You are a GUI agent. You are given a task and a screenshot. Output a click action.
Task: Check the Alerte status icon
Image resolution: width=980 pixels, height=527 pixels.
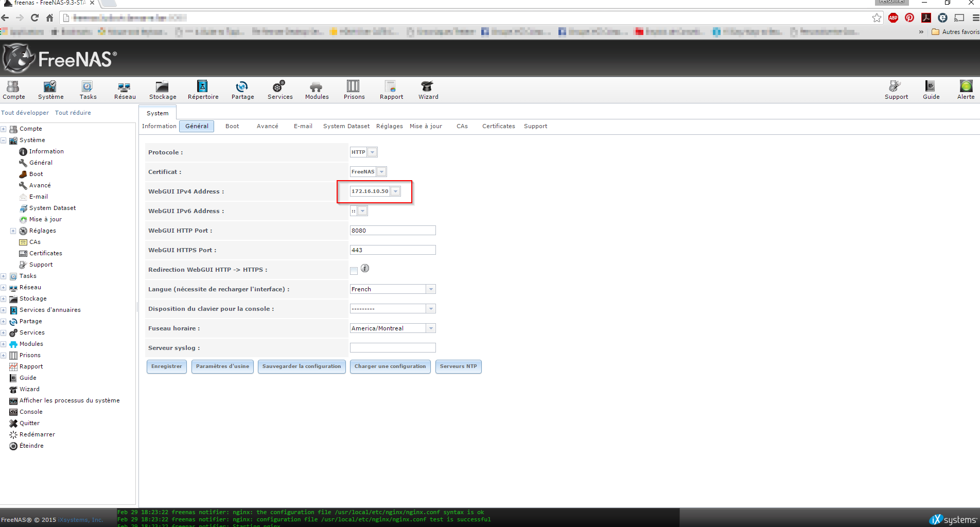(x=966, y=90)
